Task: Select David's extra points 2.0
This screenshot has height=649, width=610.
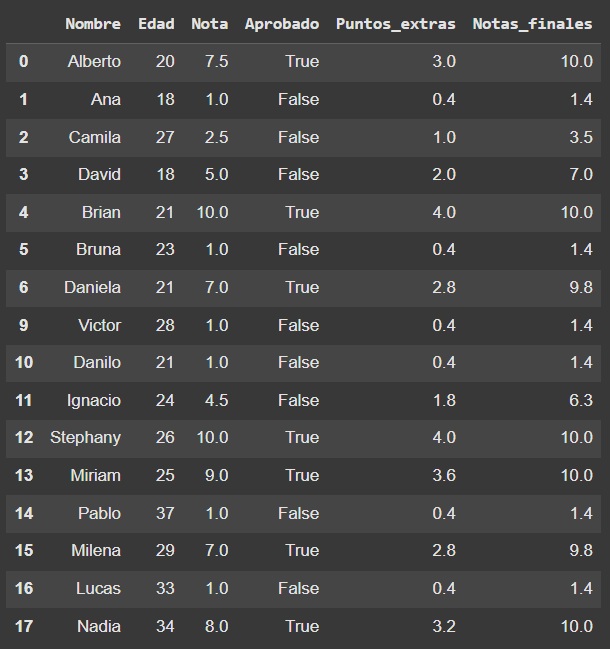Action: pyautogui.click(x=444, y=174)
